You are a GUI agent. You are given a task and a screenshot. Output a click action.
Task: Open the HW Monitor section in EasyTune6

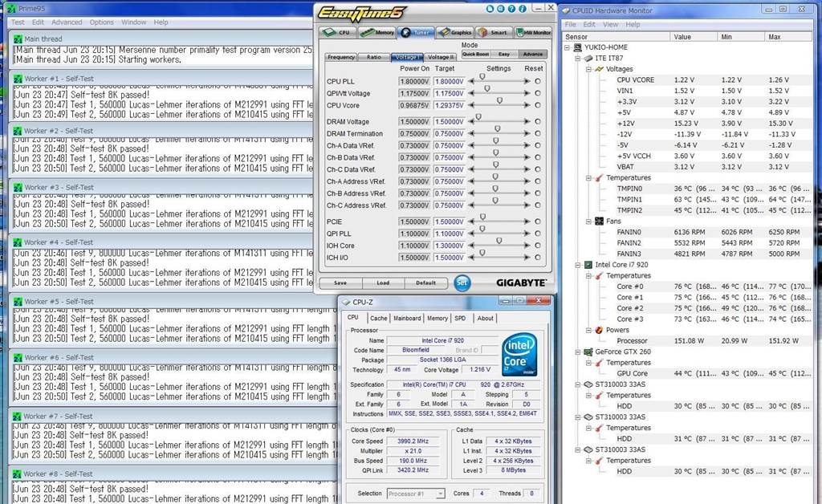[532, 33]
